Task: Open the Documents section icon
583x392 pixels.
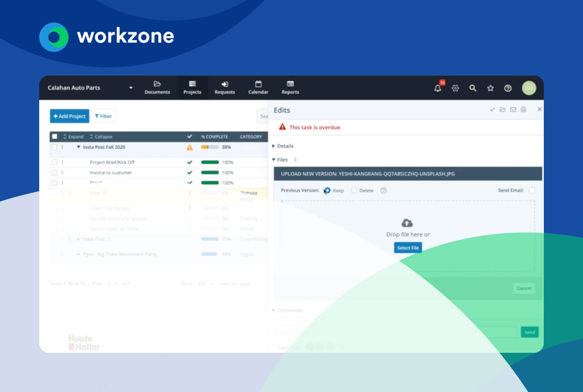Action: [157, 87]
